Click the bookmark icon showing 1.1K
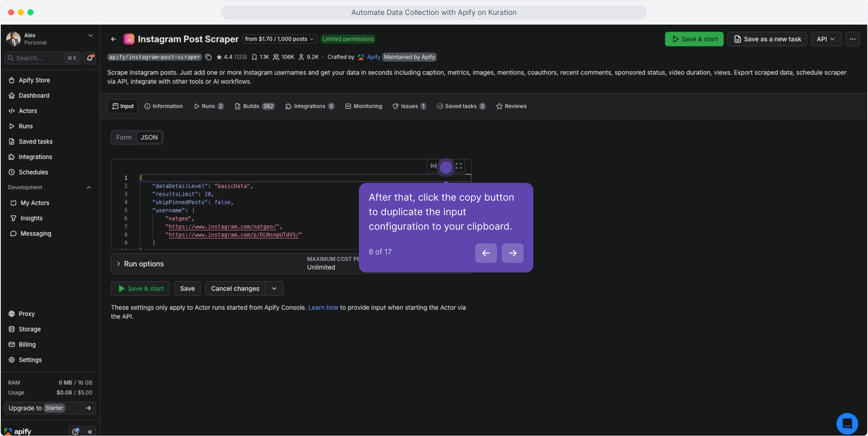The image size is (868, 436). click(x=254, y=57)
